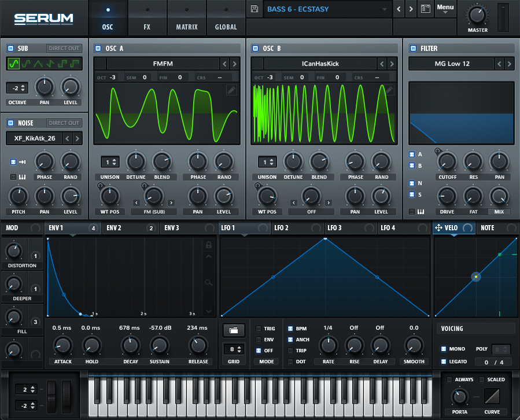This screenshot has height=420, width=520.
Task: Select the second rounded wave shape in SUB
Action: click(x=26, y=64)
